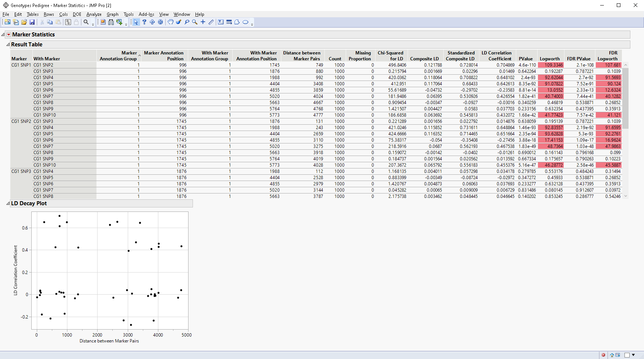Click the Result Table vertical scrollbar
The height and width of the screenshot is (359, 644).
(x=625, y=98)
